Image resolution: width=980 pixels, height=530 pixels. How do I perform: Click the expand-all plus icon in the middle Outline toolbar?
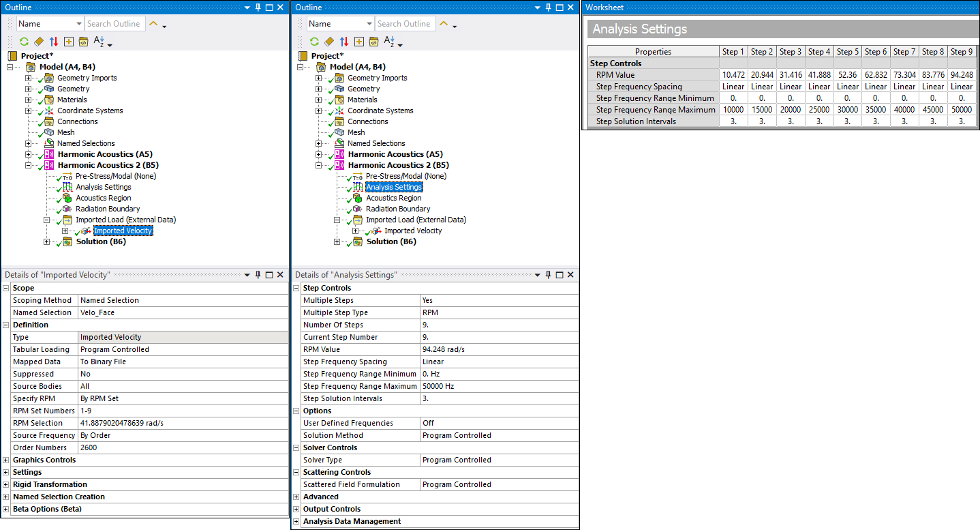[359, 42]
